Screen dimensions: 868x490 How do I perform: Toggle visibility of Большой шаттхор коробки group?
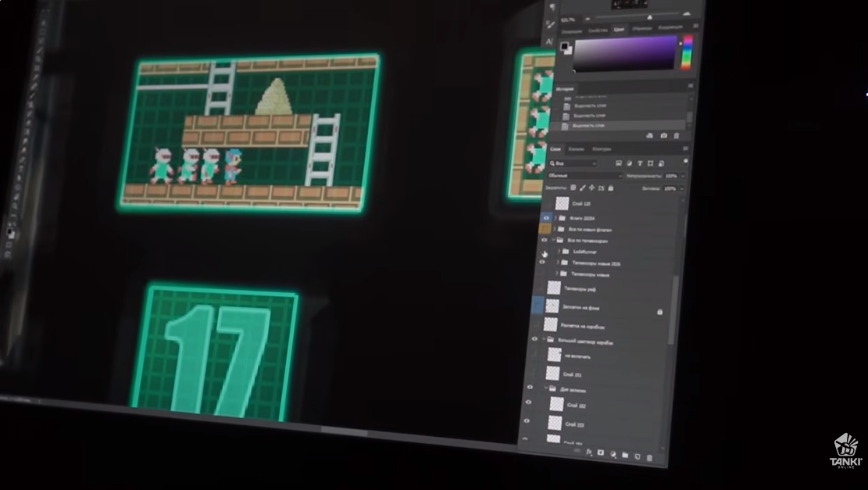[534, 339]
